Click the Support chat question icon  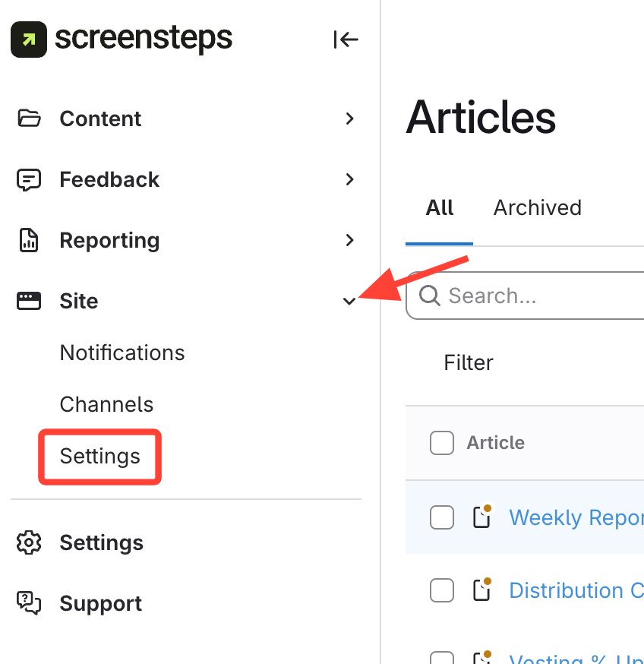pos(29,604)
